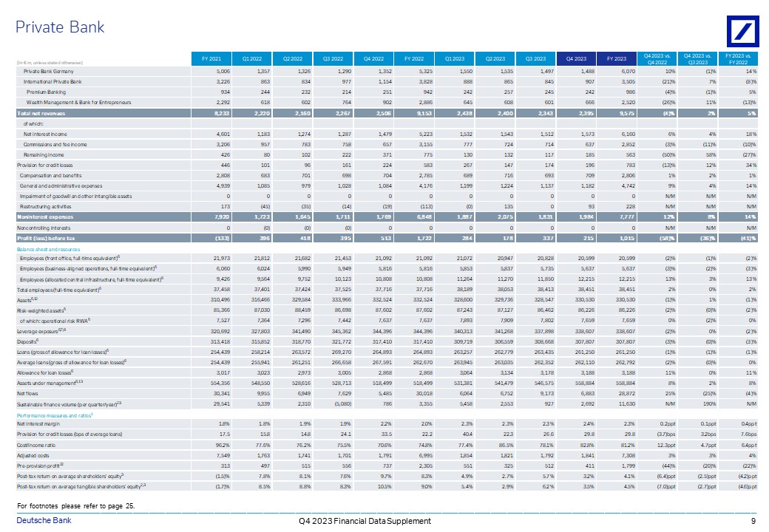Click the 'Q1 2022' column header
This screenshot has height=532, width=769.
[252, 59]
